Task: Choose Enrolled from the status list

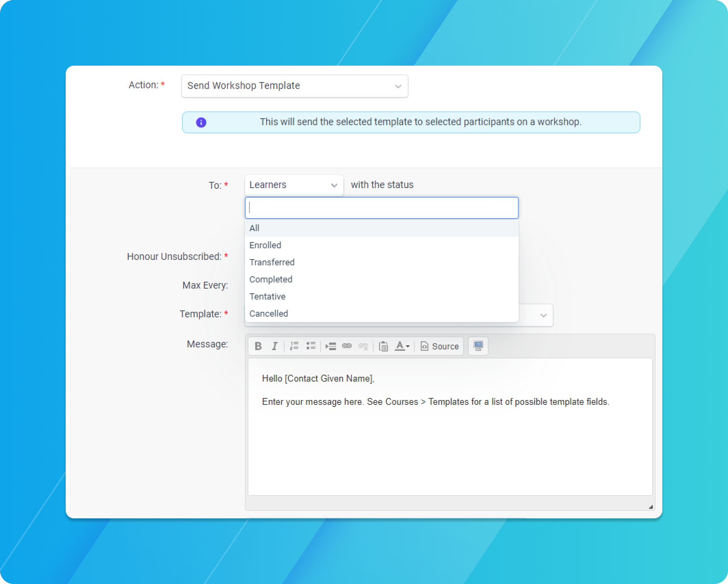Action: click(x=382, y=245)
